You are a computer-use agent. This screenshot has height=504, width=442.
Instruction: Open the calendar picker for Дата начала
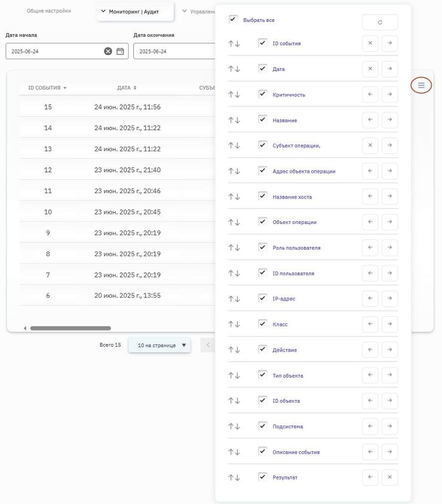point(120,51)
